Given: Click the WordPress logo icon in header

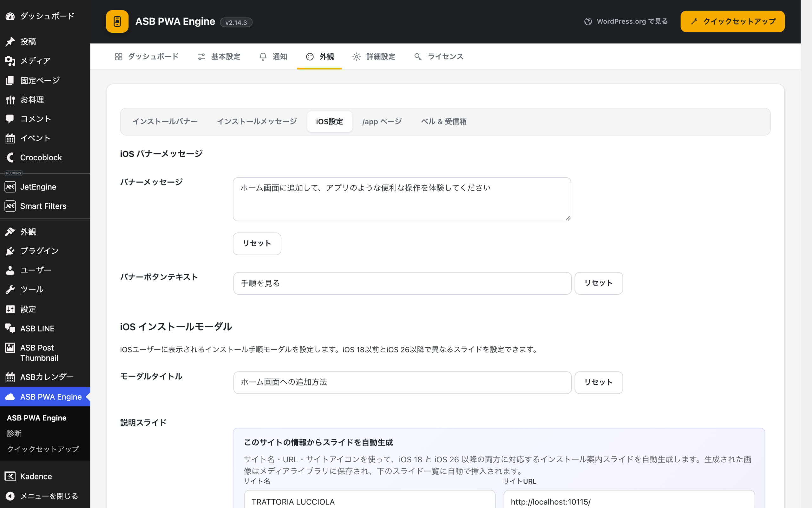Looking at the screenshot, I should click(x=588, y=22).
